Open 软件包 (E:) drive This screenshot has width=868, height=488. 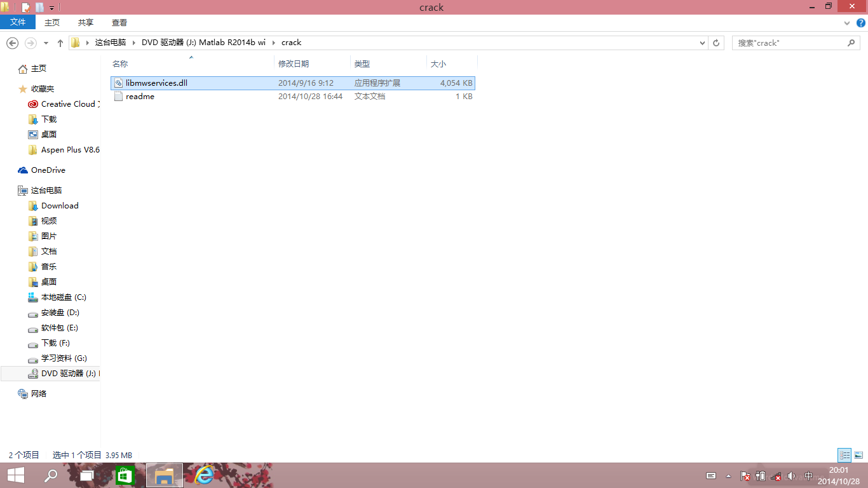click(60, 328)
